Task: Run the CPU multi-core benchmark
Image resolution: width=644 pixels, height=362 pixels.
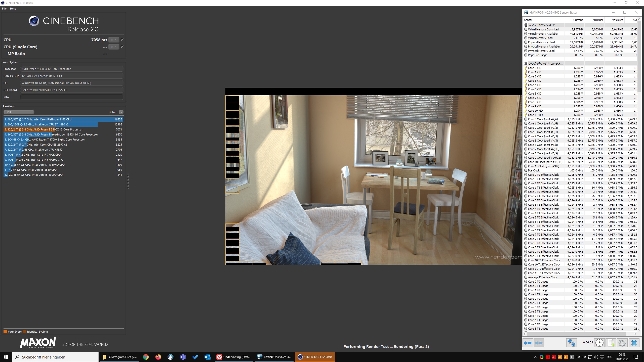Action: 114,40
